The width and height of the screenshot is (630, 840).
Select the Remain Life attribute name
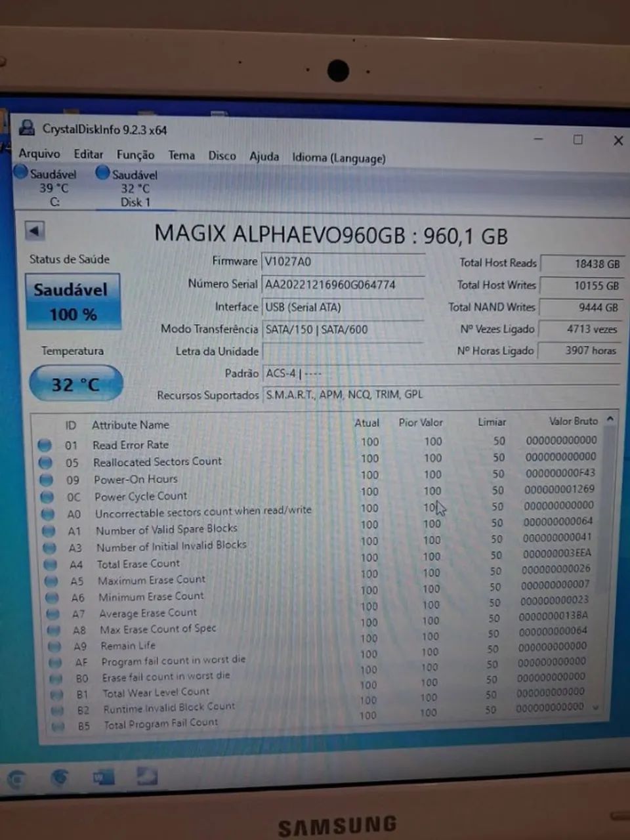tap(128, 646)
